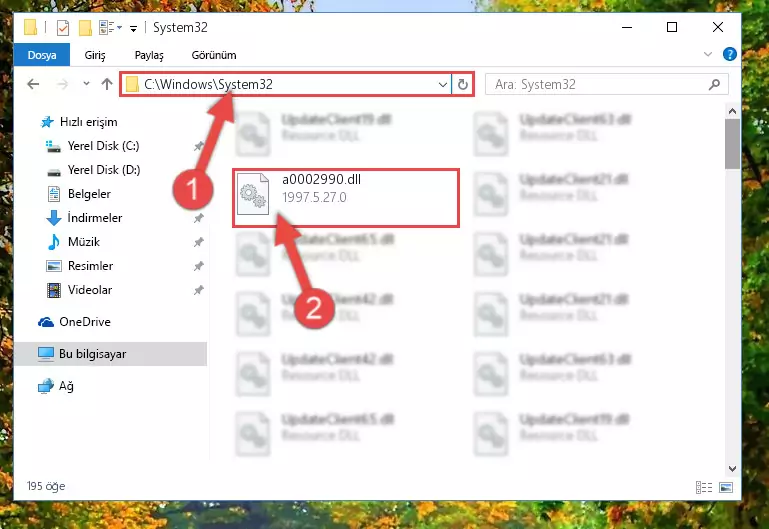Go up one folder level
Viewport: 769px width, 529px height.
(107, 84)
